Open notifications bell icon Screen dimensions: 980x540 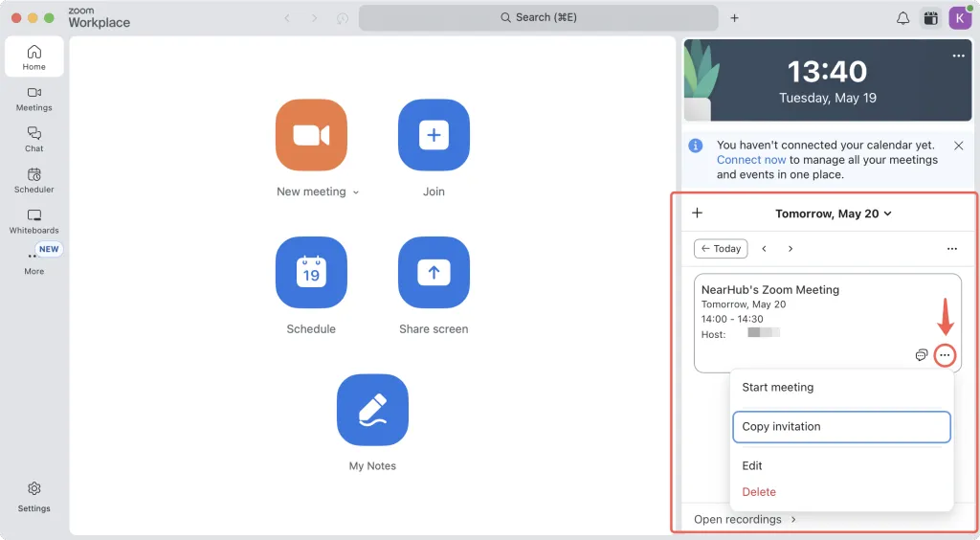902,18
